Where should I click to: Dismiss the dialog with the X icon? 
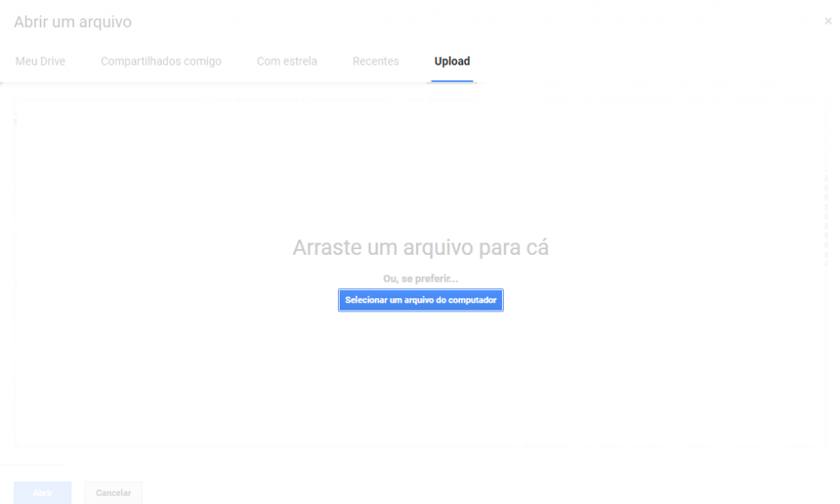click(828, 21)
